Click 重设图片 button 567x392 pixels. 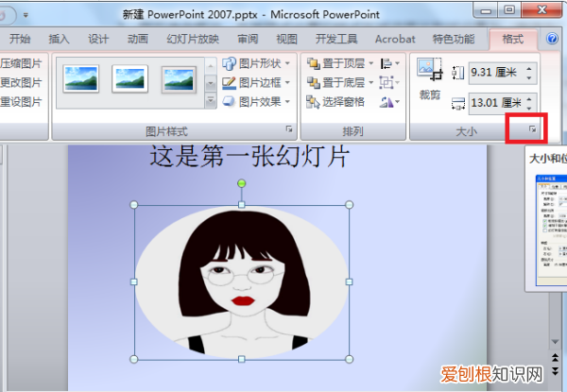point(21,102)
